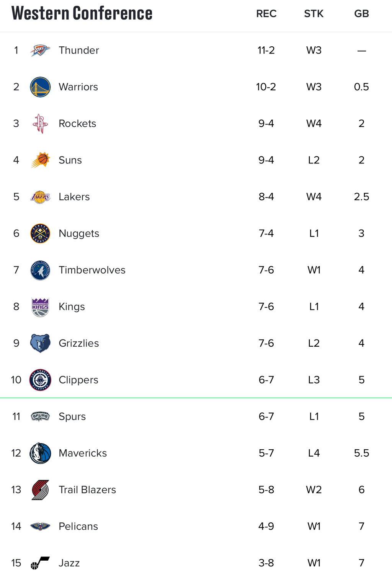Screen dimensions: 392x571
Task: Select the Suns basketball logo
Action: pyautogui.click(x=40, y=160)
